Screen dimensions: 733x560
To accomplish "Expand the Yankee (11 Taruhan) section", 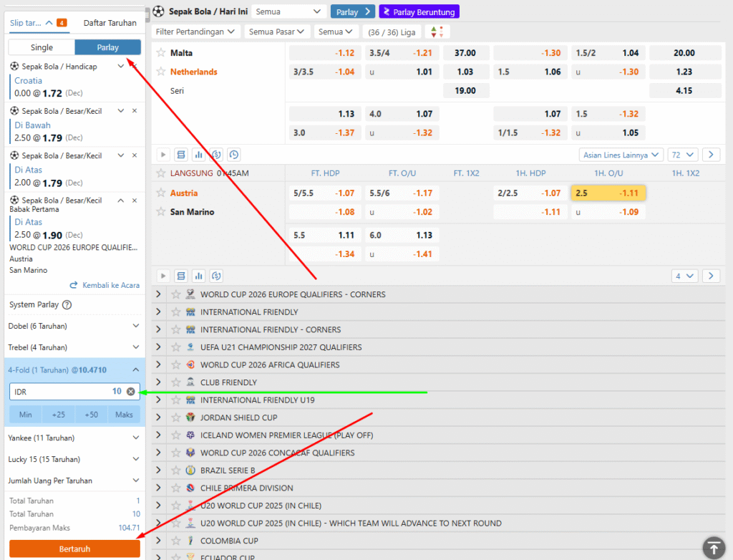I will click(x=136, y=438).
